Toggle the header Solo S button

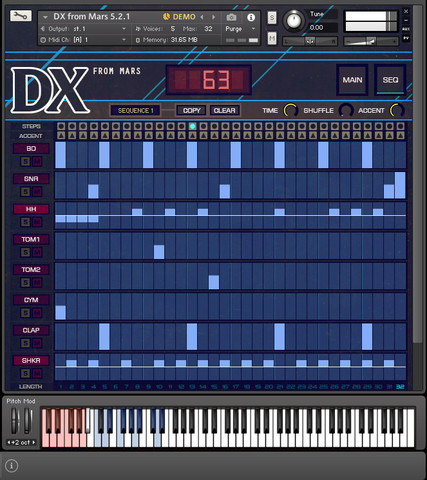coord(272,18)
